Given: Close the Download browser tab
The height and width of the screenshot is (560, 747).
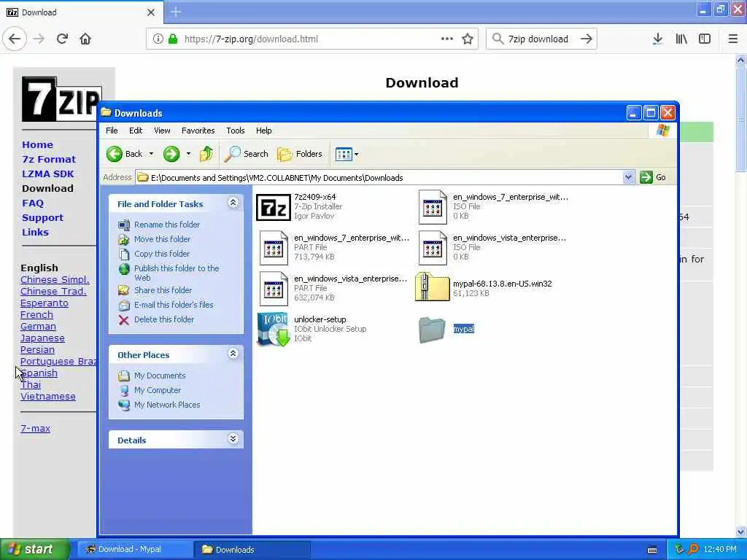Looking at the screenshot, I should 151,12.
